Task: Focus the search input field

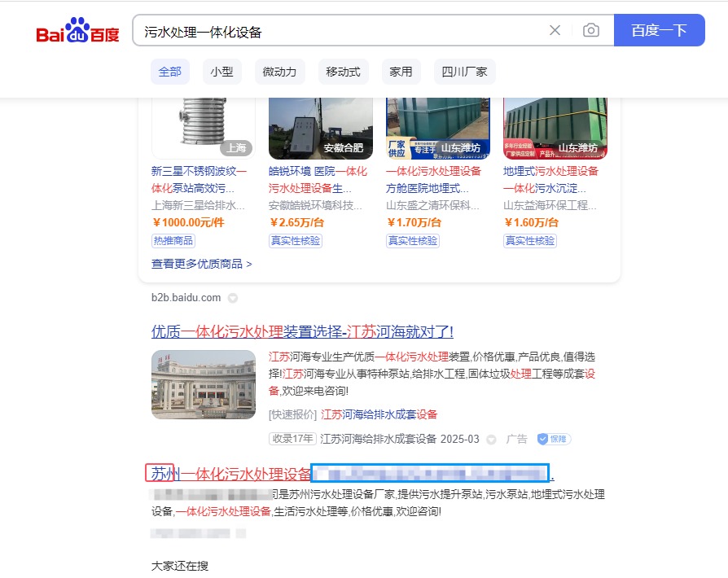Action: pos(342,31)
